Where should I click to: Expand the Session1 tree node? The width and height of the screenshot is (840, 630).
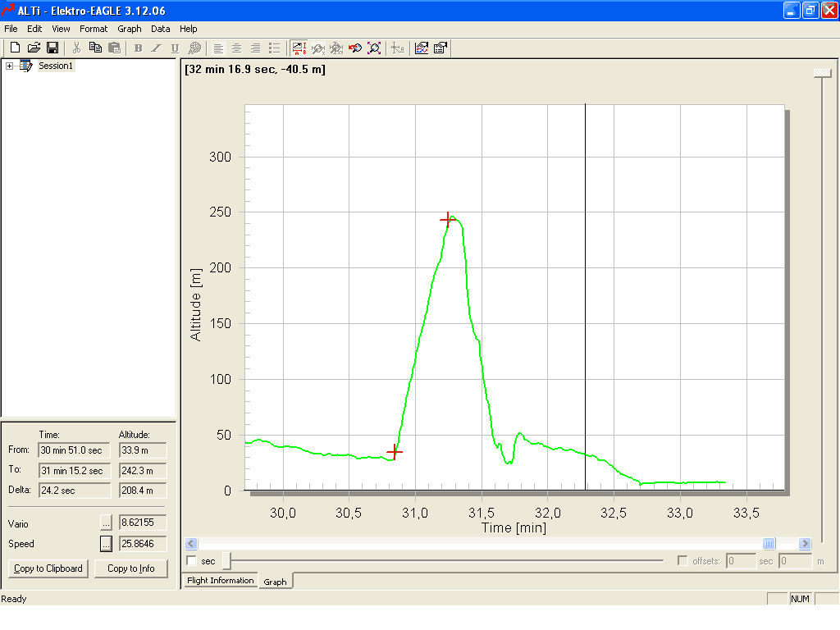click(9, 66)
